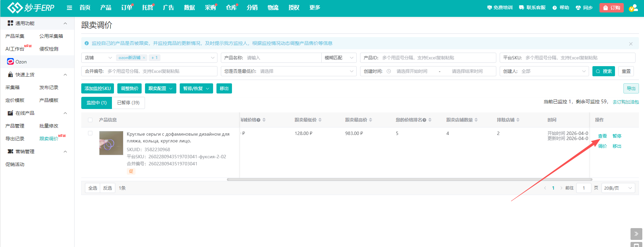This screenshot has width=644, height=247.
Task: Collapse the 在线产品 section
Action: (65, 113)
